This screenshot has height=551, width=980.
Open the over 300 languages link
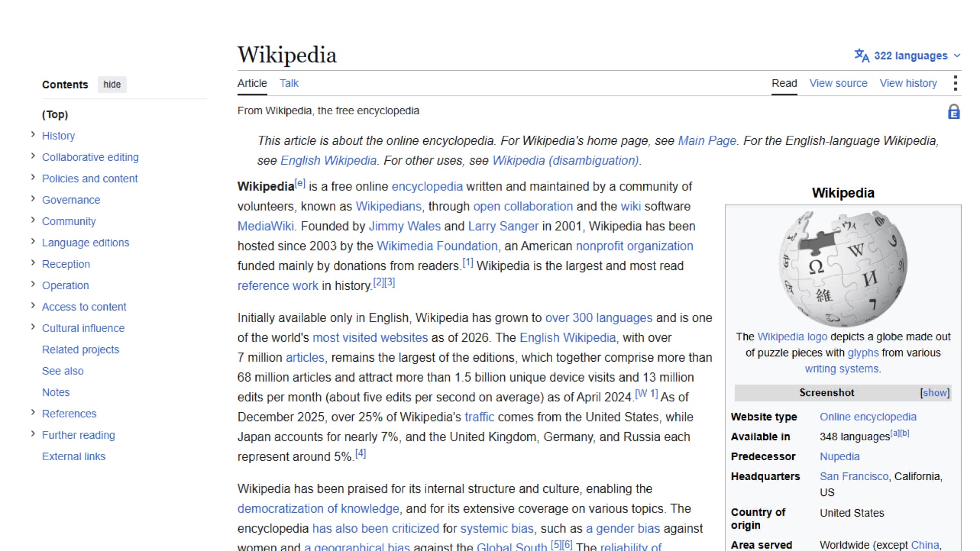(599, 318)
